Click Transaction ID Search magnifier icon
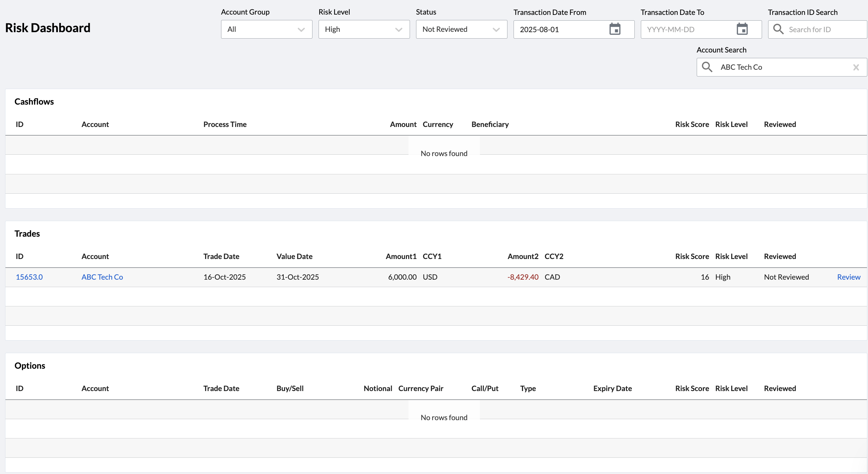Image resolution: width=868 pixels, height=474 pixels. point(778,29)
